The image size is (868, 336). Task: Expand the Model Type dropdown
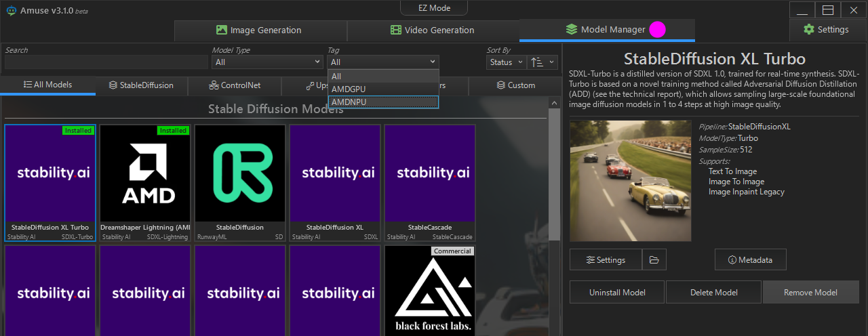point(267,62)
